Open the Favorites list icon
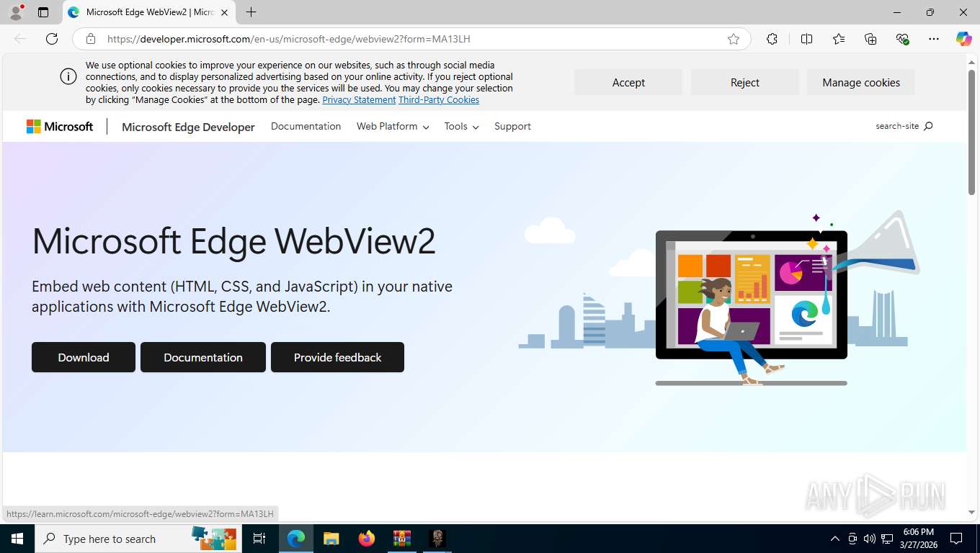This screenshot has width=980, height=553. pyautogui.click(x=839, y=39)
